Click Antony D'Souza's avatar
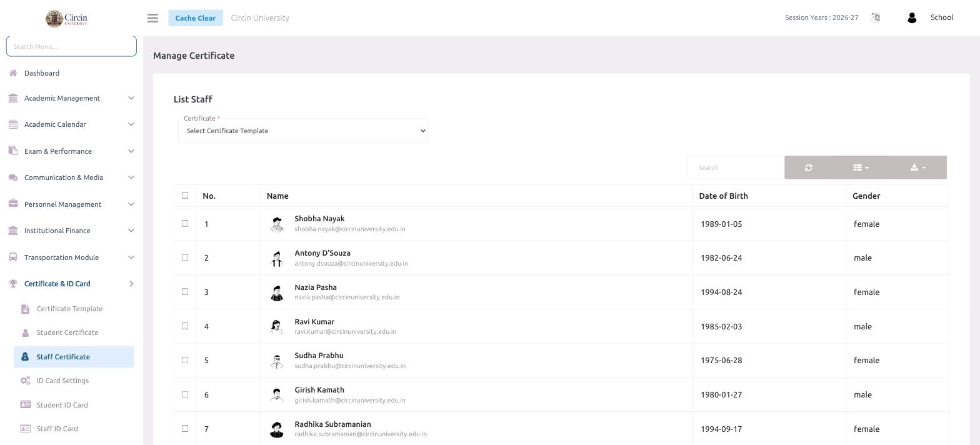Screen dimensions: 980x445 (277, 258)
